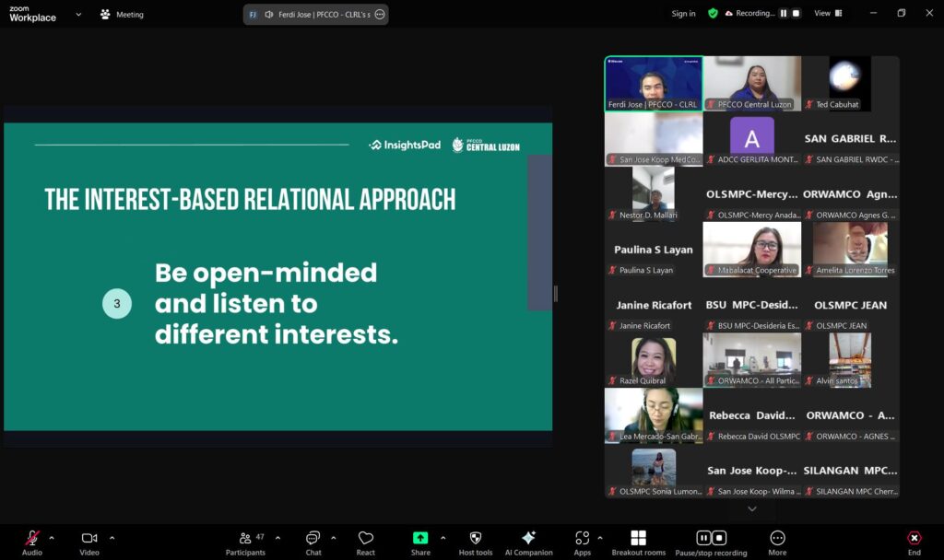Image resolution: width=944 pixels, height=560 pixels.
Task: Open the Apps menu
Action: 583,542
